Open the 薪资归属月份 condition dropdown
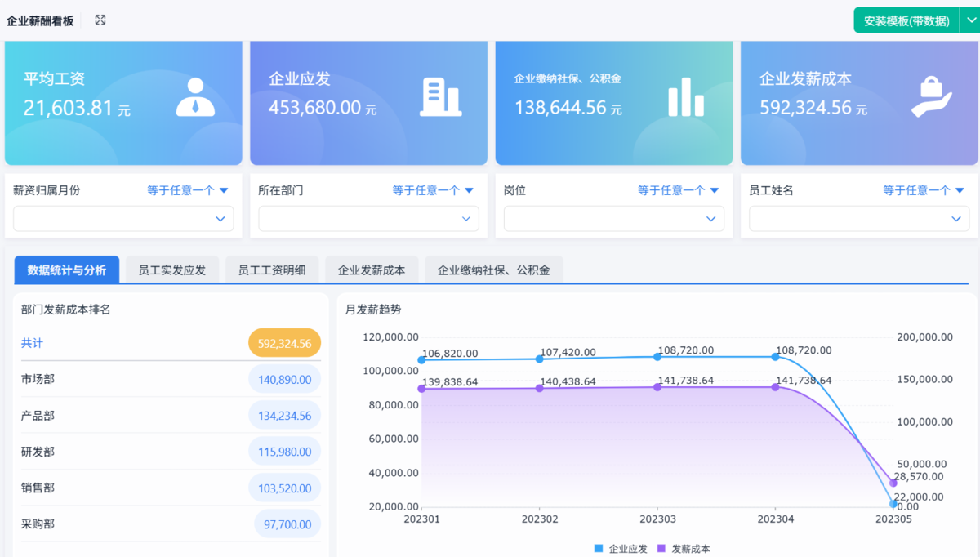Image resolution: width=980 pixels, height=557 pixels. tap(187, 190)
